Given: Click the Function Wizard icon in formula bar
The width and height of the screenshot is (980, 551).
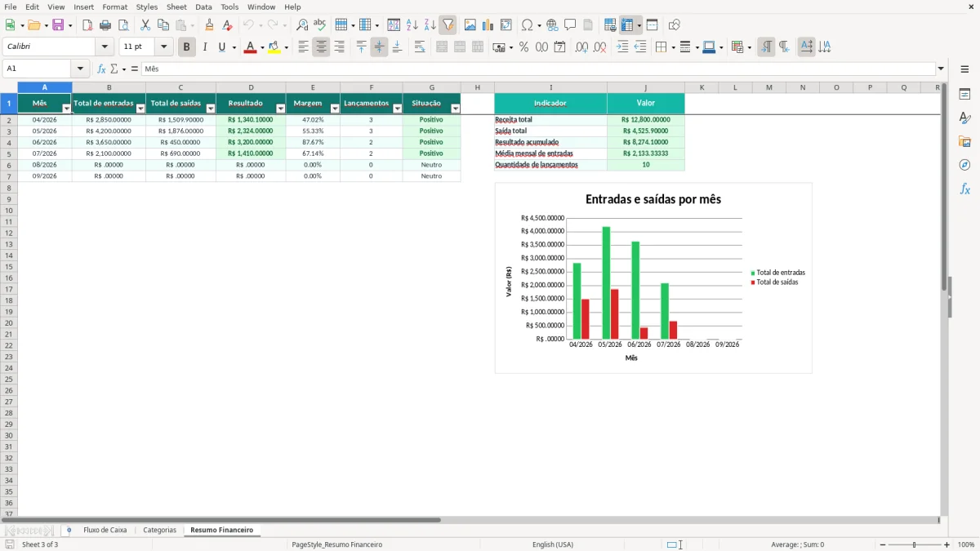Looking at the screenshot, I should click(101, 69).
